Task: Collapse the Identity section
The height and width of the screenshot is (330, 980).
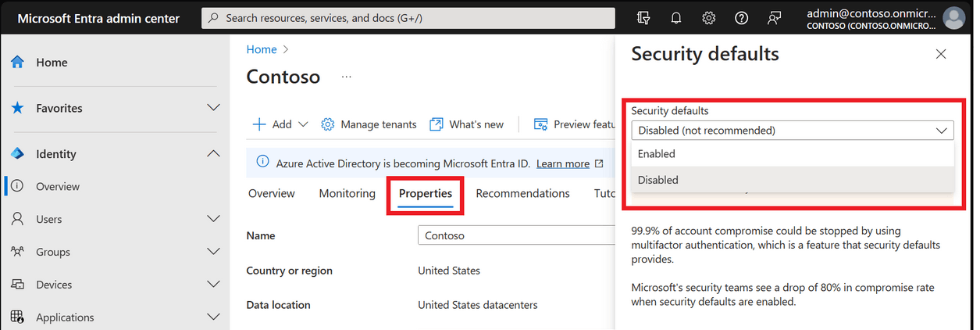Action: pyautogui.click(x=212, y=154)
